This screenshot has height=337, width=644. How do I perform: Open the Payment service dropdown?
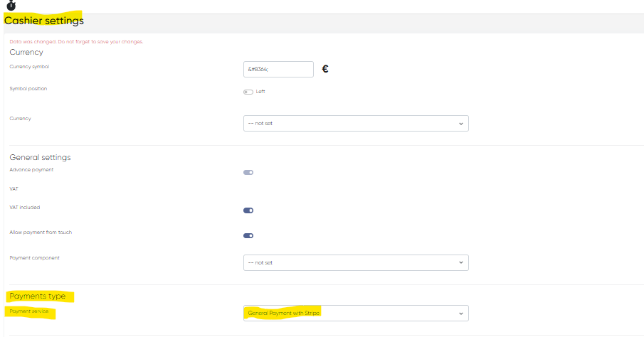click(x=356, y=314)
